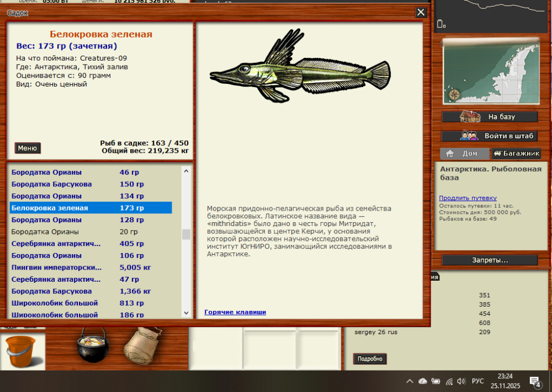Image resolution: width=552 pixels, height=392 pixels.
Task: Open the fish keepnet icon
Action: coord(141,346)
